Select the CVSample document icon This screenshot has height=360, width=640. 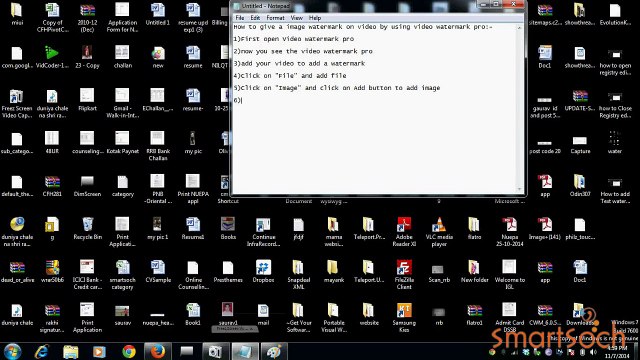pyautogui.click(x=158, y=272)
